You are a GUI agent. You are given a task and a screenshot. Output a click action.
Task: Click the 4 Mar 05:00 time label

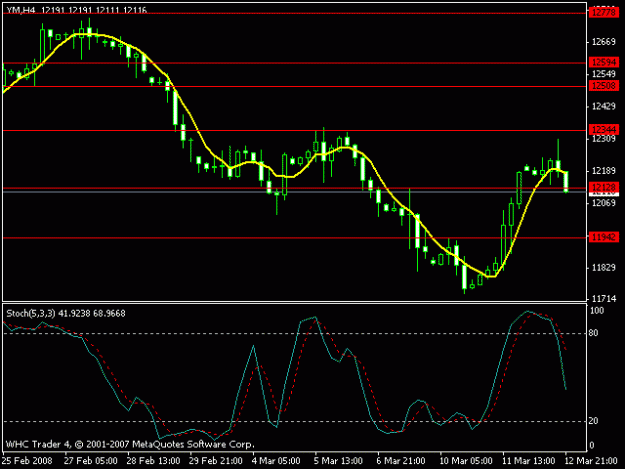[276, 461]
